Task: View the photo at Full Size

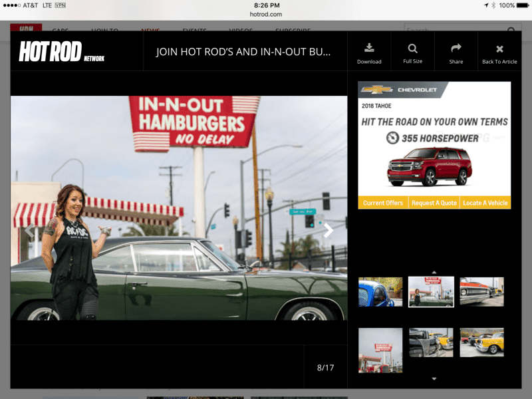Action: tap(412, 53)
